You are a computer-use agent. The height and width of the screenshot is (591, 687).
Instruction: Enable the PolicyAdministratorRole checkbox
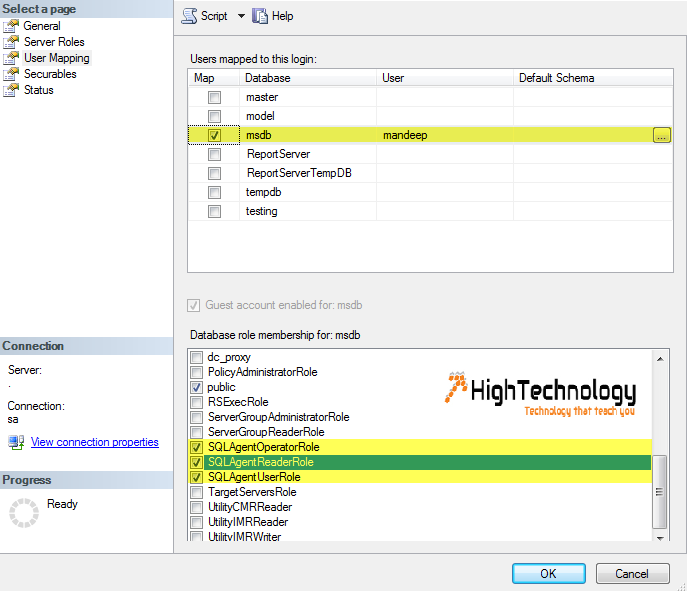(196, 372)
